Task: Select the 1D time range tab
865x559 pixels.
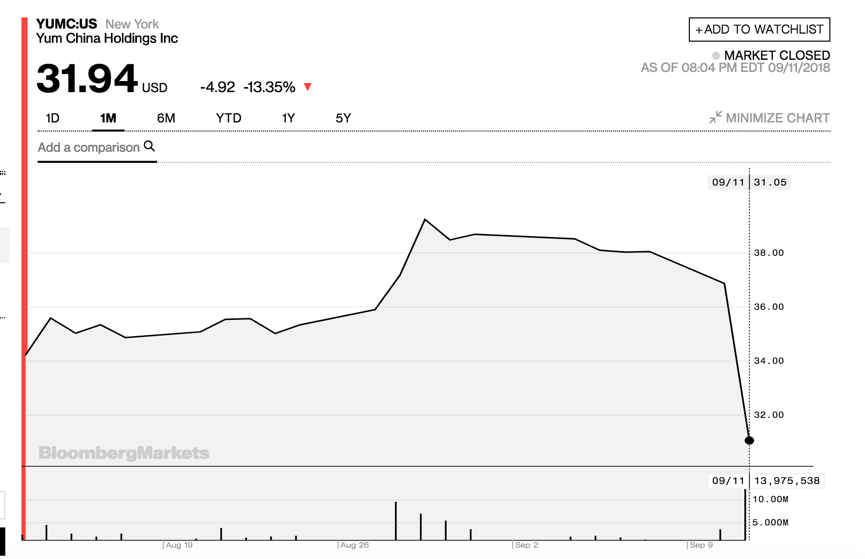Action: click(x=52, y=118)
